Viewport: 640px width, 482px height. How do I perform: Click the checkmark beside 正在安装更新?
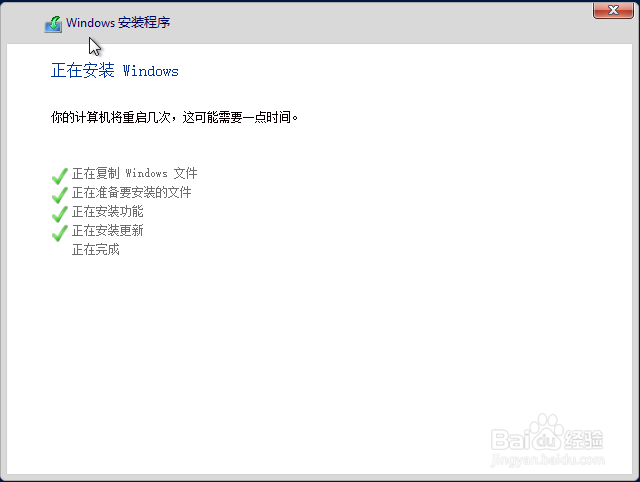tap(60, 233)
